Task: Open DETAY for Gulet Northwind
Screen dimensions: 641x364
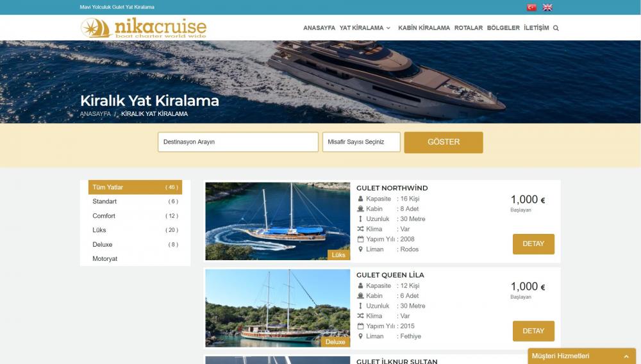Action: [x=533, y=244]
